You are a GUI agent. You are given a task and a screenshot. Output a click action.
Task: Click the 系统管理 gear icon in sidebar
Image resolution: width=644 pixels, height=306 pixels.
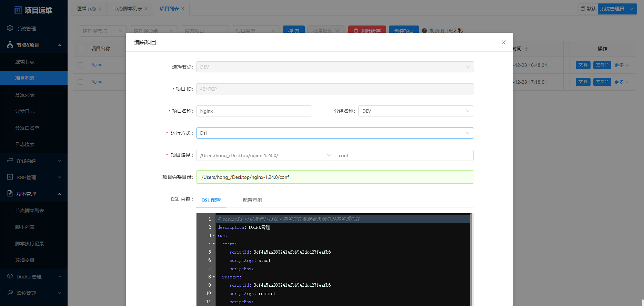point(10,28)
